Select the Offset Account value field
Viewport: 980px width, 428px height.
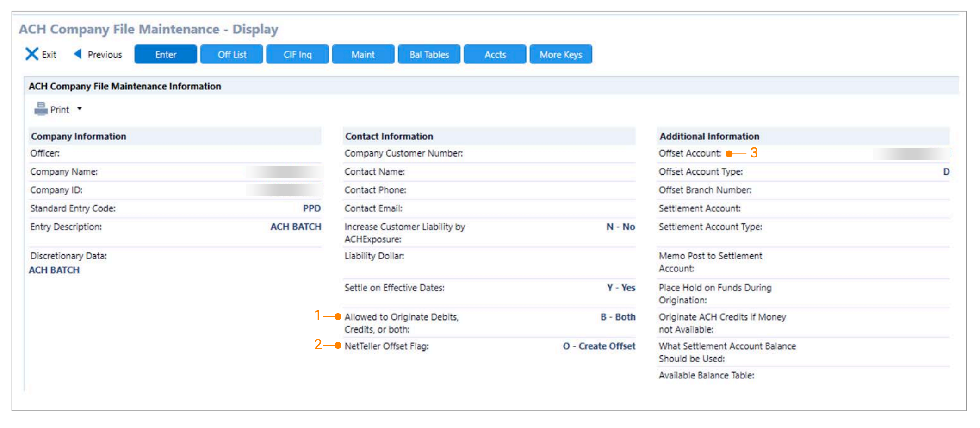coord(911,153)
